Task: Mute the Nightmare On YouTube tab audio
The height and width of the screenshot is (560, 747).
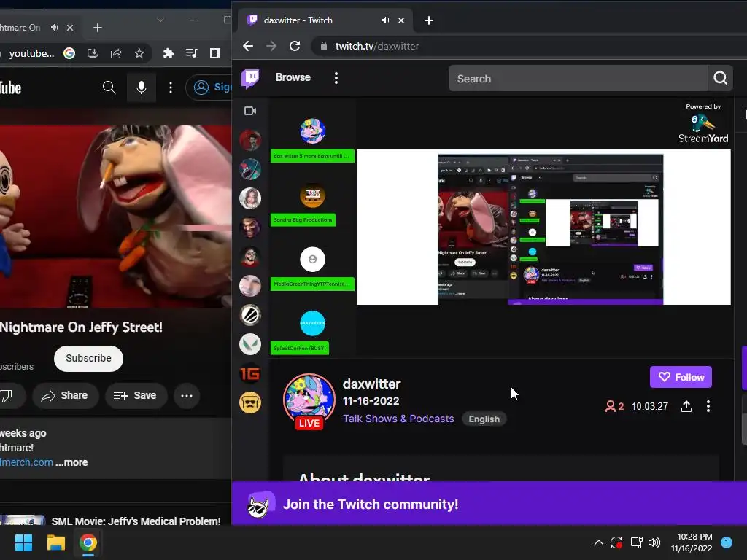Action: 54,28
